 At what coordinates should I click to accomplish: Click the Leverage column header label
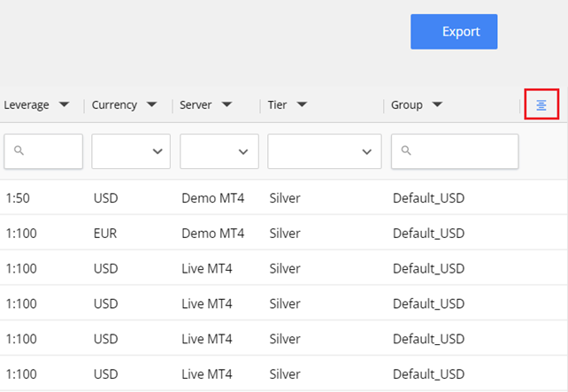[x=26, y=104]
